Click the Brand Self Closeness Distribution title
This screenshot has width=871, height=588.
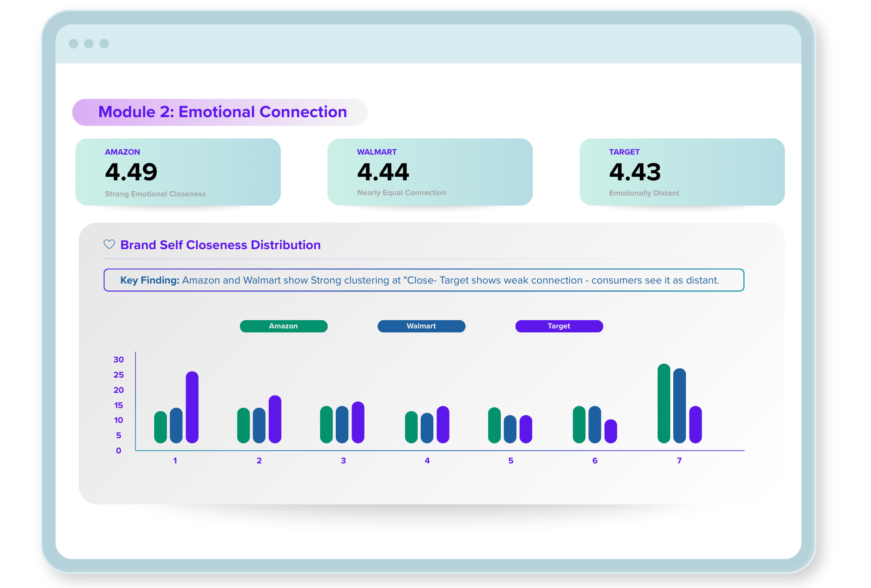[220, 245]
